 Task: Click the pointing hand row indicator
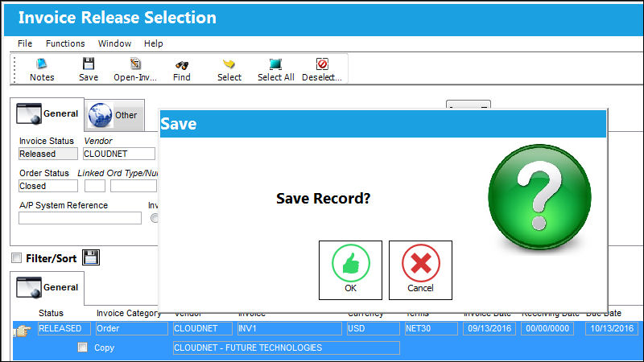tap(23, 331)
